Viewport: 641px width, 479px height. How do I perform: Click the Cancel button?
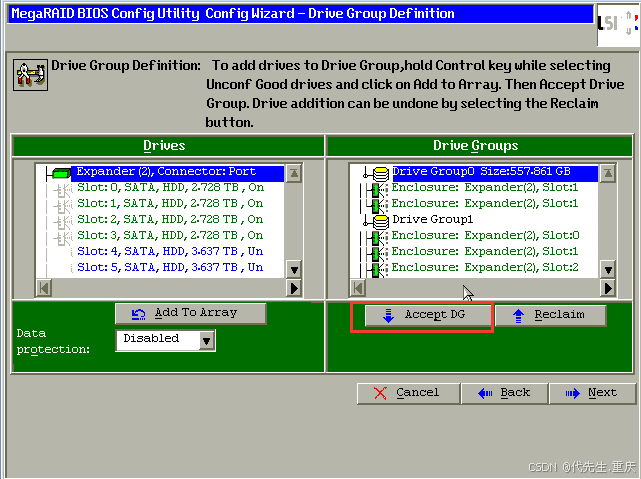[x=408, y=393]
